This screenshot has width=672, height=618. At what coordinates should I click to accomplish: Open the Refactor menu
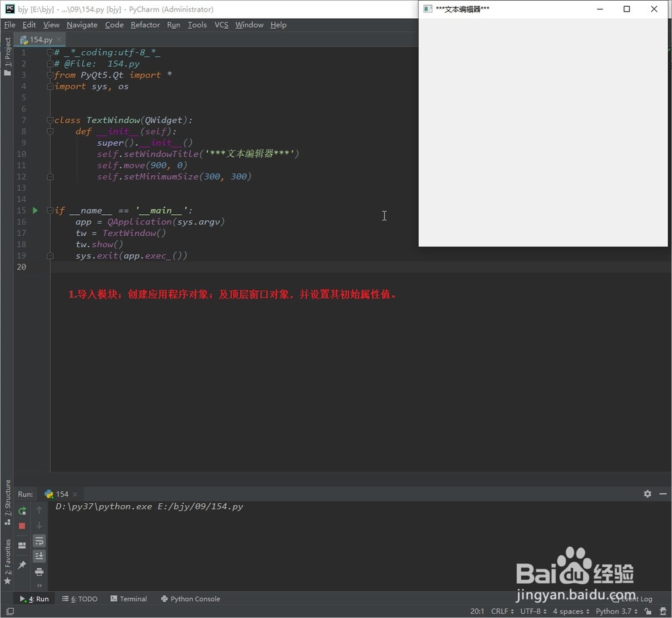145,25
